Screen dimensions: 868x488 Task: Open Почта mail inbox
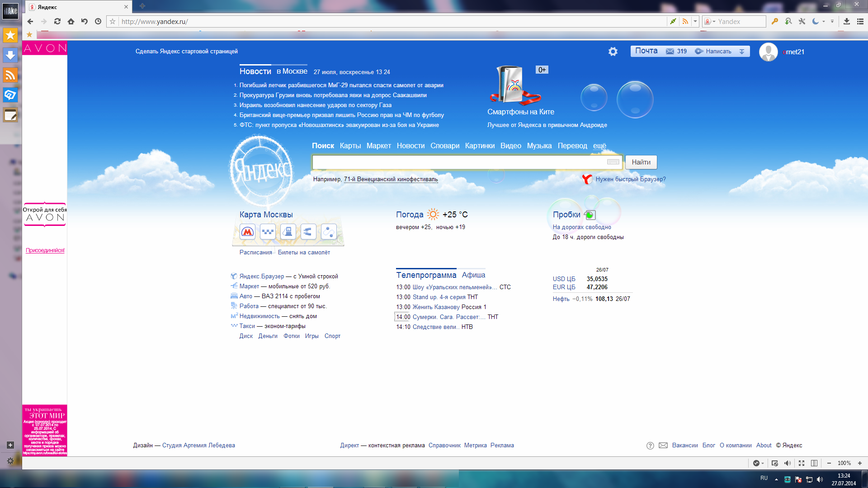[x=646, y=51]
